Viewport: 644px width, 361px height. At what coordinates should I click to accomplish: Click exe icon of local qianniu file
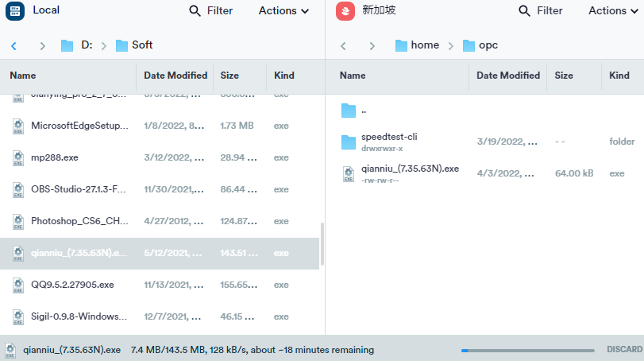[x=18, y=253]
